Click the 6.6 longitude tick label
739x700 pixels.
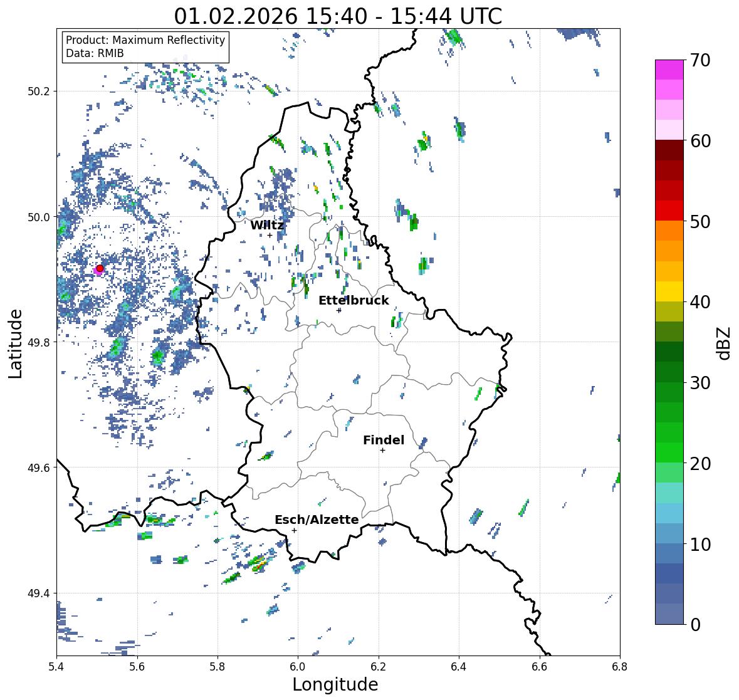[x=540, y=667]
